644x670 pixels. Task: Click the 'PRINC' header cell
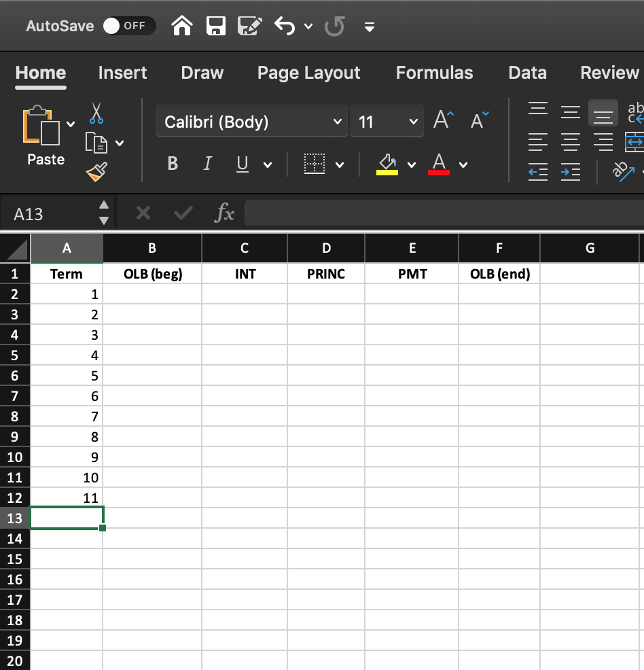click(x=326, y=273)
